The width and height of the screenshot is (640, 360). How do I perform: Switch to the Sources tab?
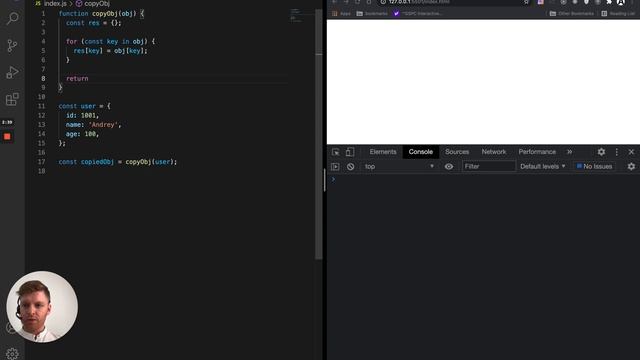coord(457,152)
